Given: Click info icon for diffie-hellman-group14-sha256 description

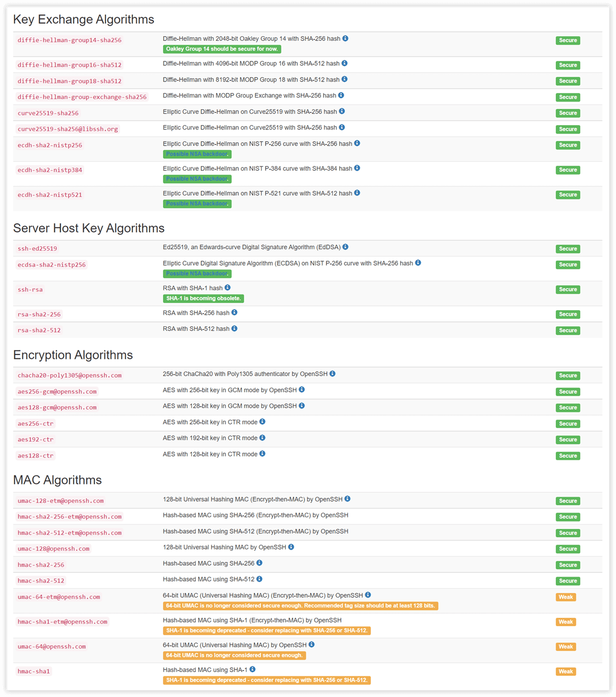Looking at the screenshot, I should click(345, 39).
